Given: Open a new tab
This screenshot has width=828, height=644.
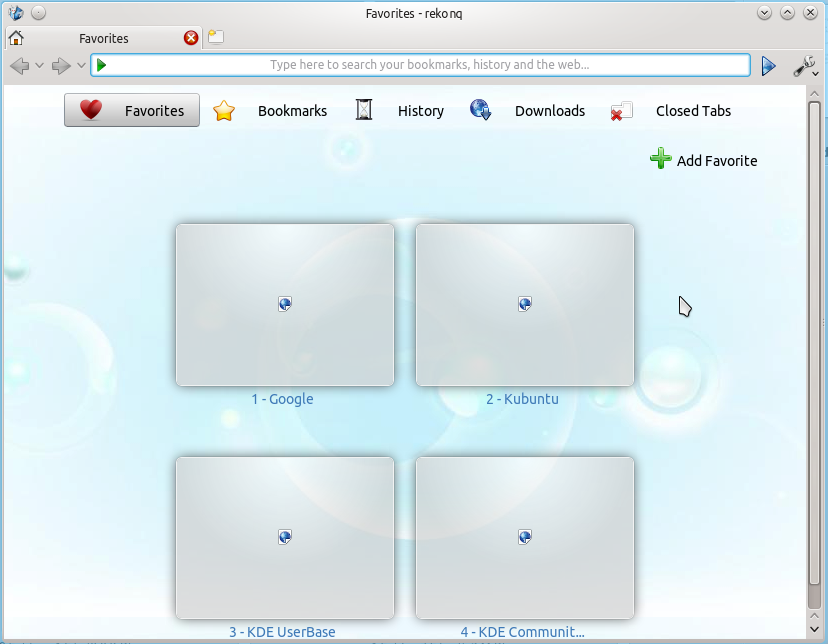Looking at the screenshot, I should click(x=215, y=37).
